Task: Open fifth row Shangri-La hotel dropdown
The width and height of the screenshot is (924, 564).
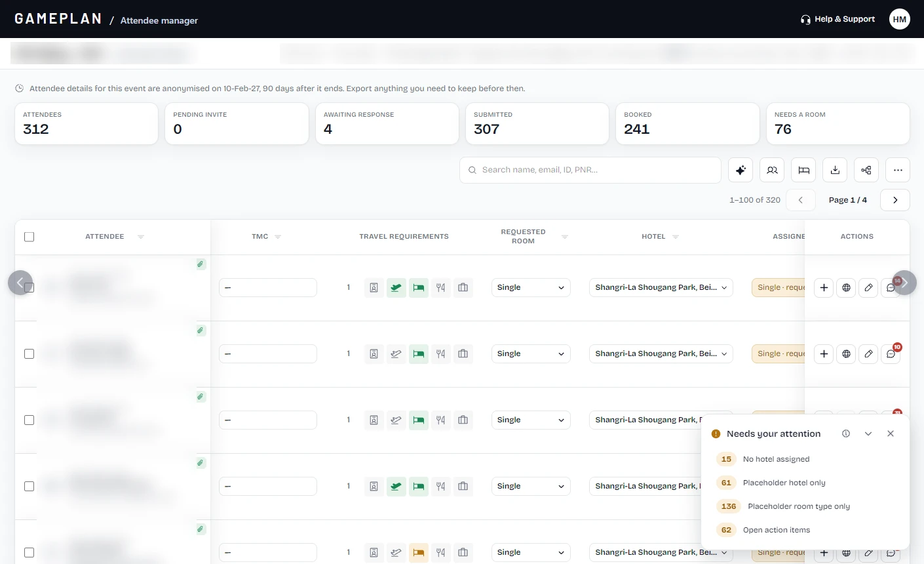Action: pos(661,552)
